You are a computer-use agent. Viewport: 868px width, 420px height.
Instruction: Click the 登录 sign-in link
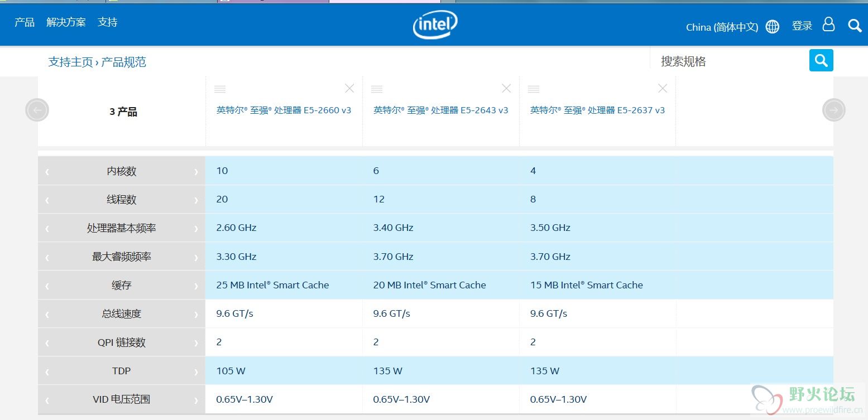(802, 26)
